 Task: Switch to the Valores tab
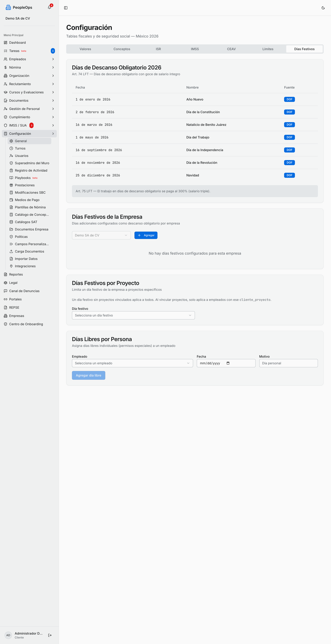(x=85, y=49)
